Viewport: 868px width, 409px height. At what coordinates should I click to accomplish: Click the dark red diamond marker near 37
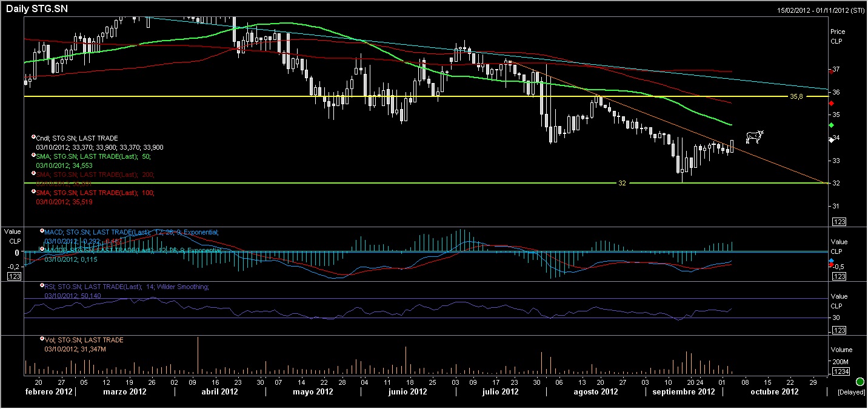coord(830,71)
